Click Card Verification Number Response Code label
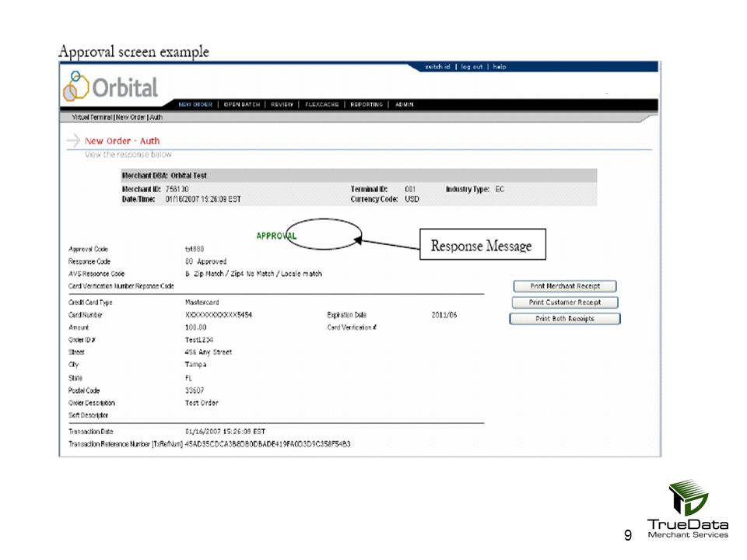The height and width of the screenshot is (560, 747). pos(121,285)
